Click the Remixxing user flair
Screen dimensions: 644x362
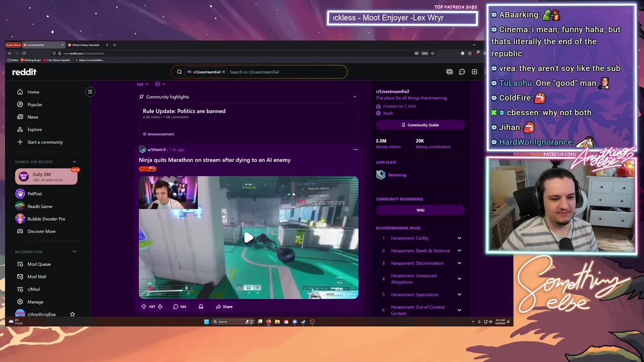coord(391,175)
